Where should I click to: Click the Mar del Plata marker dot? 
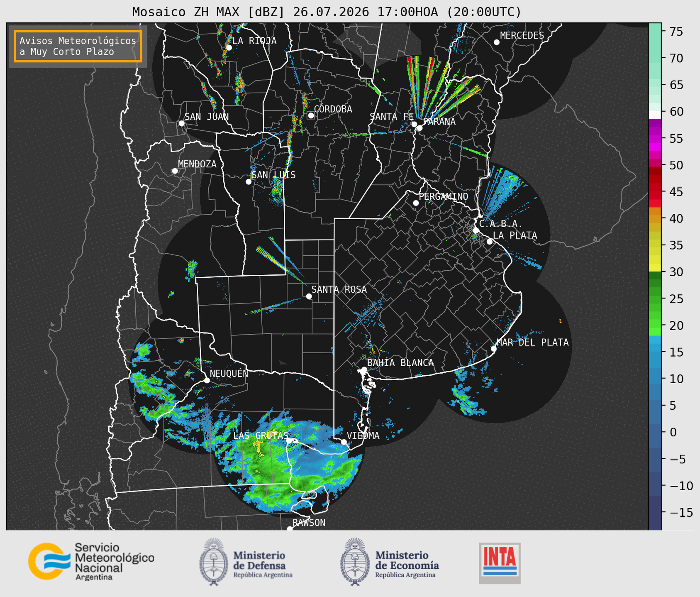click(494, 349)
